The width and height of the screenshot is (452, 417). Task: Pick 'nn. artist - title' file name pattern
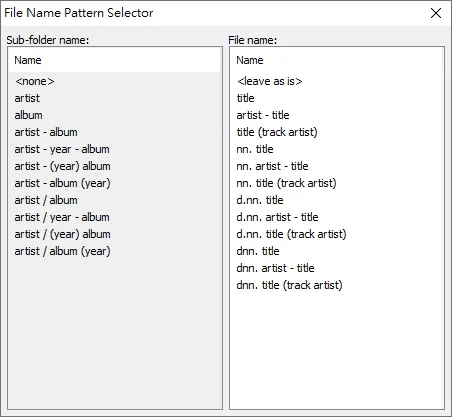click(272, 166)
